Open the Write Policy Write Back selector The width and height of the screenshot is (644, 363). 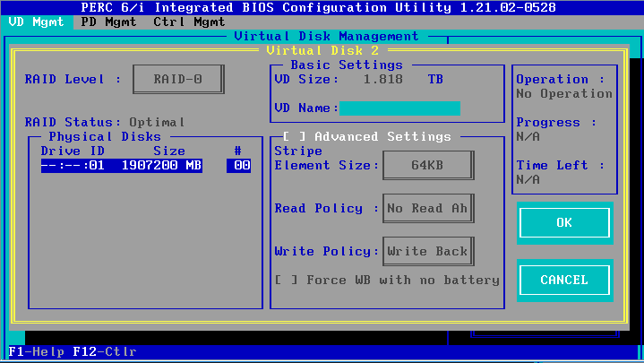point(428,251)
